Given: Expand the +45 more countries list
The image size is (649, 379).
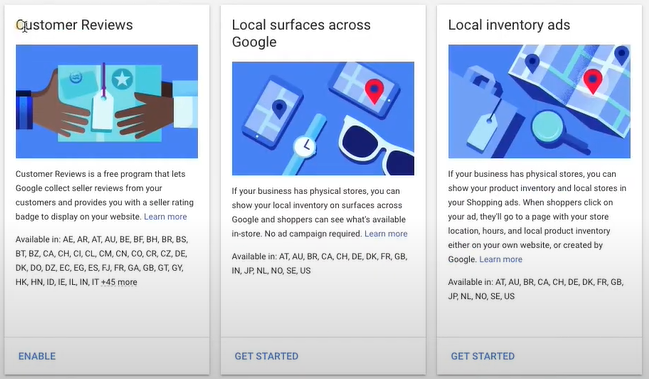Looking at the screenshot, I should (x=119, y=282).
